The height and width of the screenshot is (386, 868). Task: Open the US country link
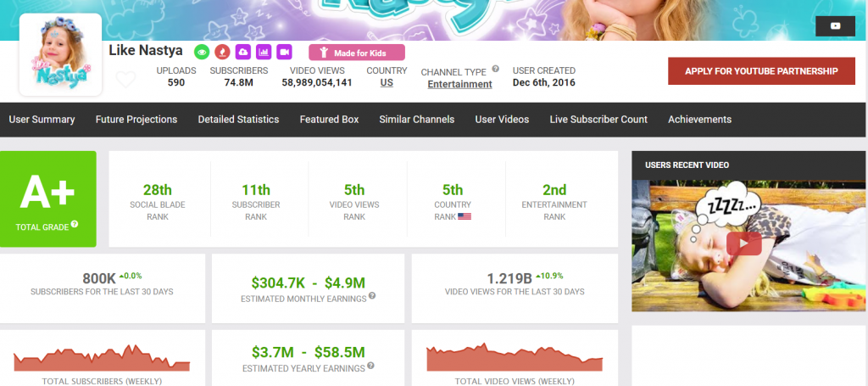pyautogui.click(x=387, y=83)
